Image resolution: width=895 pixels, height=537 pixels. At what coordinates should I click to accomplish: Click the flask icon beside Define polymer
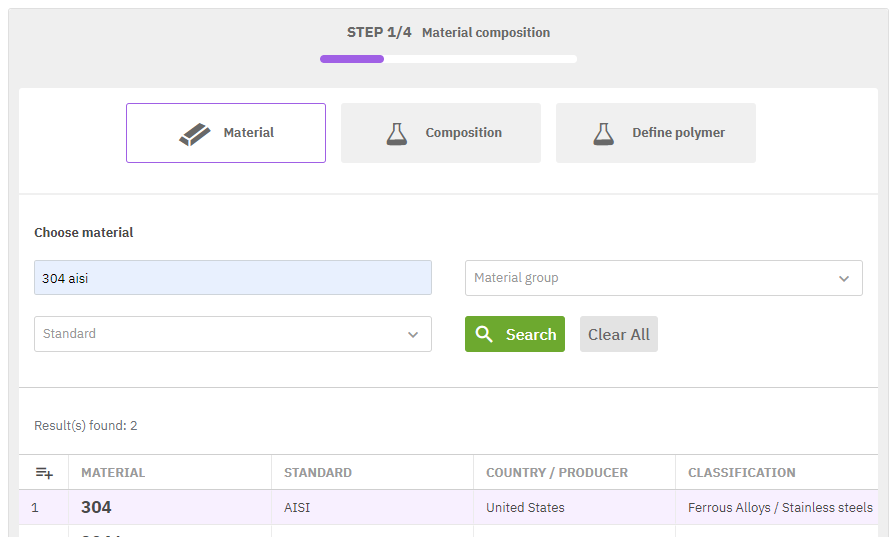pos(603,133)
